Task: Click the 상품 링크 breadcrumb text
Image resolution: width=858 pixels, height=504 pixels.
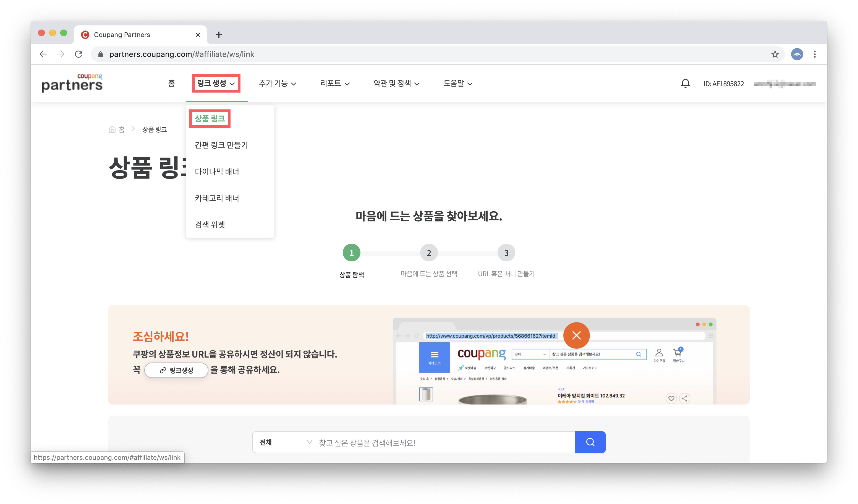Action: [x=154, y=129]
